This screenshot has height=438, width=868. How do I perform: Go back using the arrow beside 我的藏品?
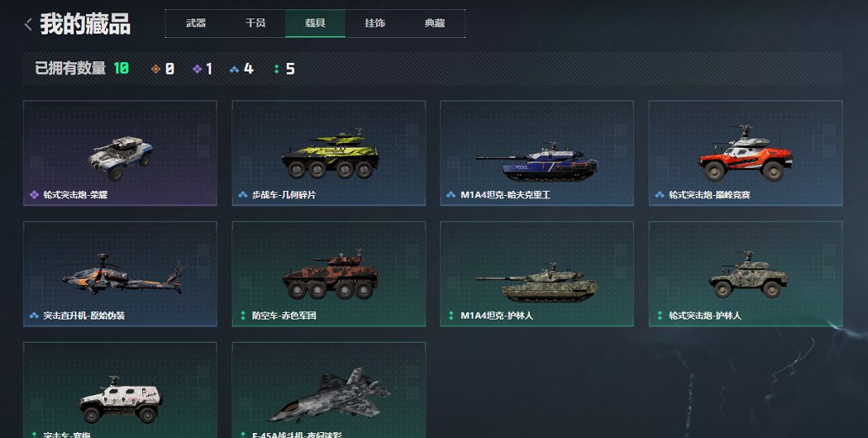(x=29, y=24)
